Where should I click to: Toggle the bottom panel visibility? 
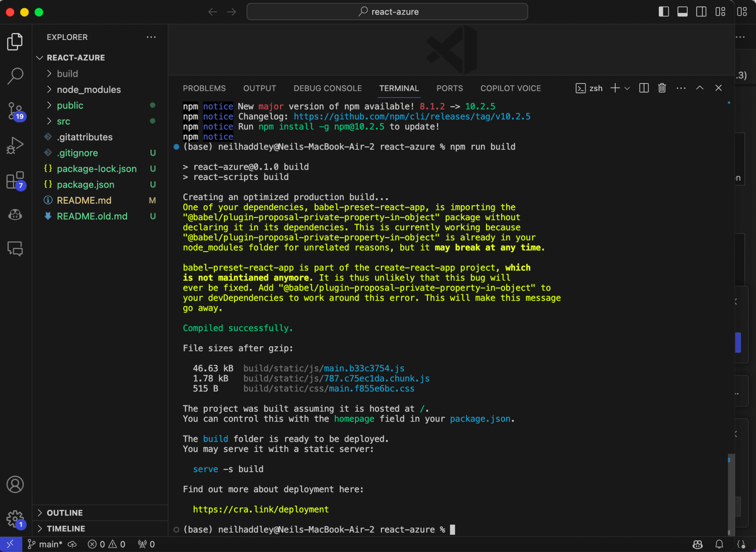pyautogui.click(x=682, y=12)
